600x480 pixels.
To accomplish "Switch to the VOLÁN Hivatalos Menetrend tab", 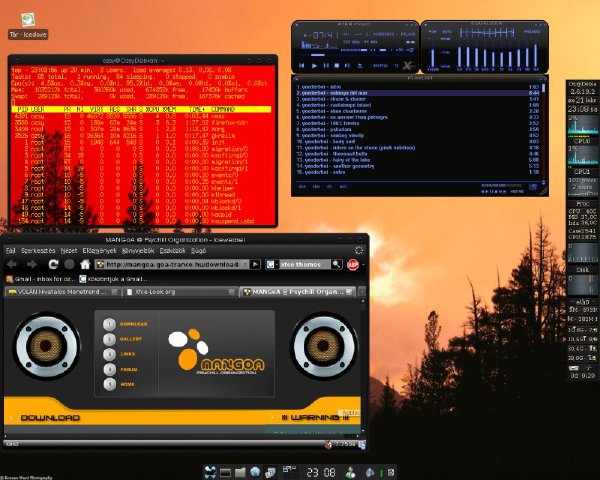I will click(62, 292).
